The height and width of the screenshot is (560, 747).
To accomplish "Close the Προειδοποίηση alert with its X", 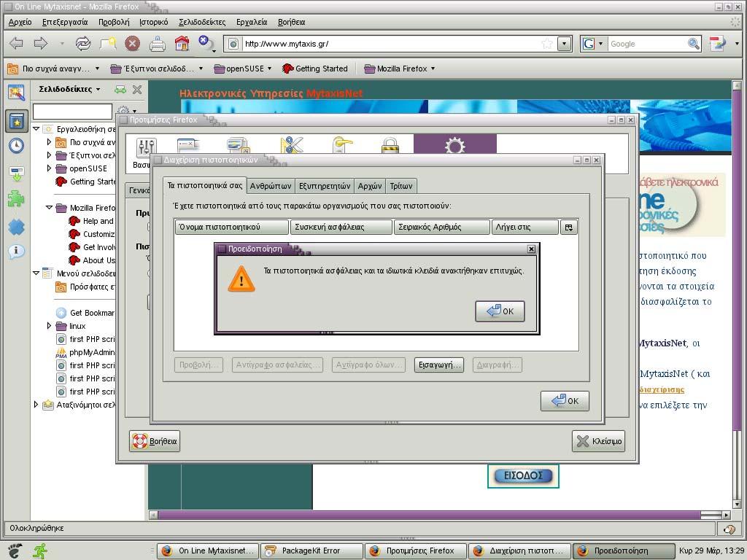I will [x=531, y=249].
